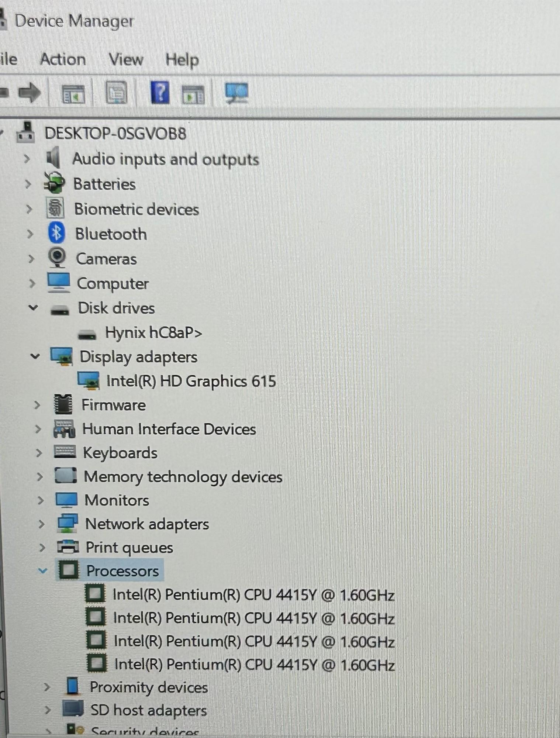Select Intel(R) HD Graphics 615 device

191,381
